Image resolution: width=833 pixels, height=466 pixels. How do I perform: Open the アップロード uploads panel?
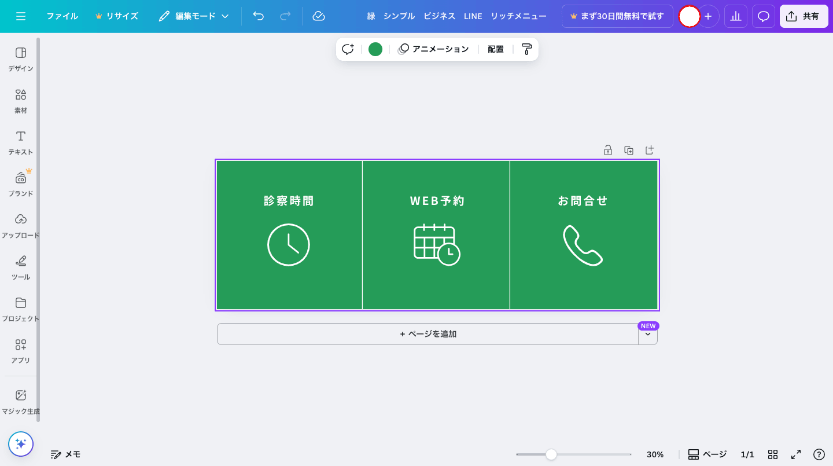tap(20, 225)
